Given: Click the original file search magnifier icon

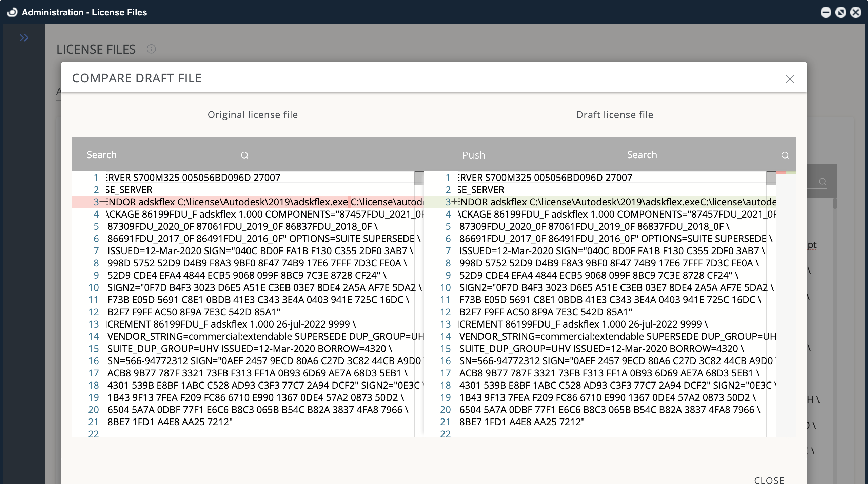Looking at the screenshot, I should 245,155.
